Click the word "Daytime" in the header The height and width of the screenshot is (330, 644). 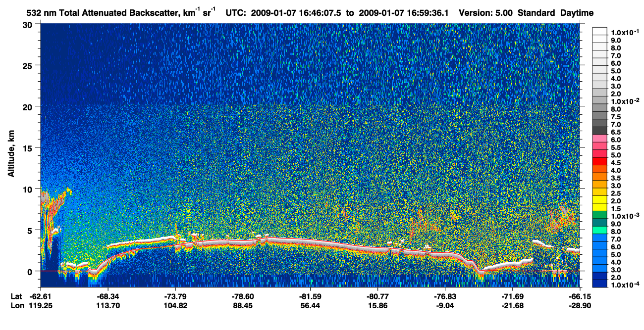click(577, 13)
